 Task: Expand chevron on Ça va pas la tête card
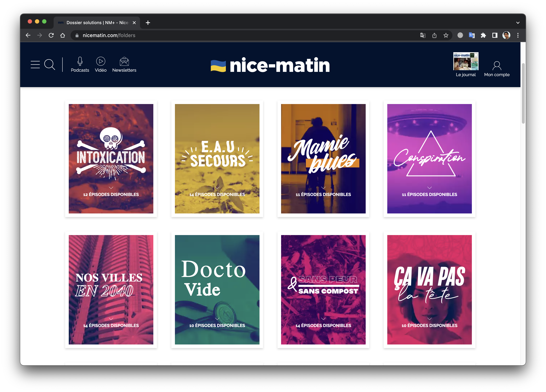[430, 319]
